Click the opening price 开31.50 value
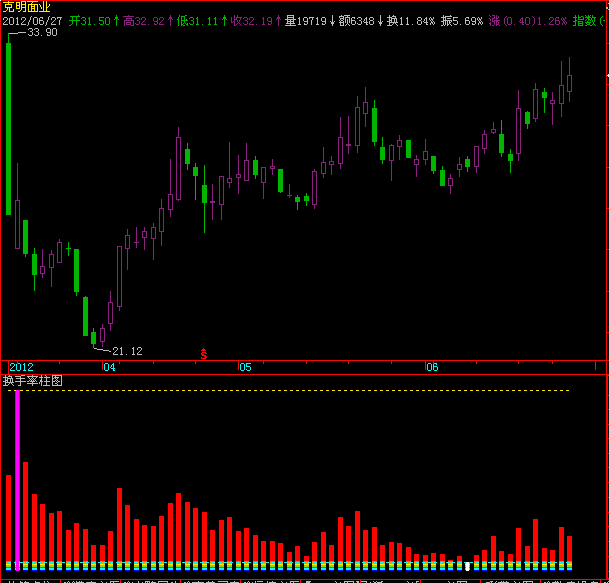 [90, 21]
